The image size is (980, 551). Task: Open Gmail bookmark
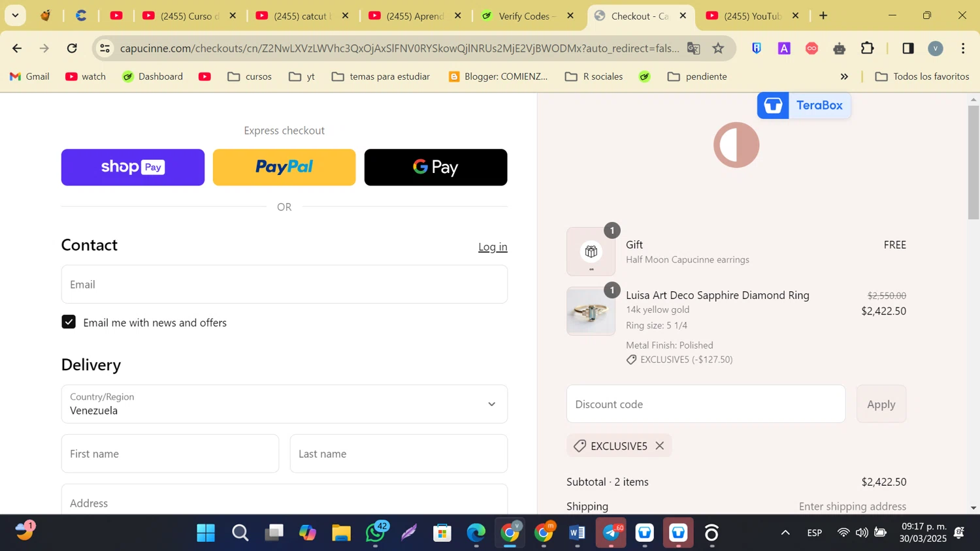coord(29,76)
